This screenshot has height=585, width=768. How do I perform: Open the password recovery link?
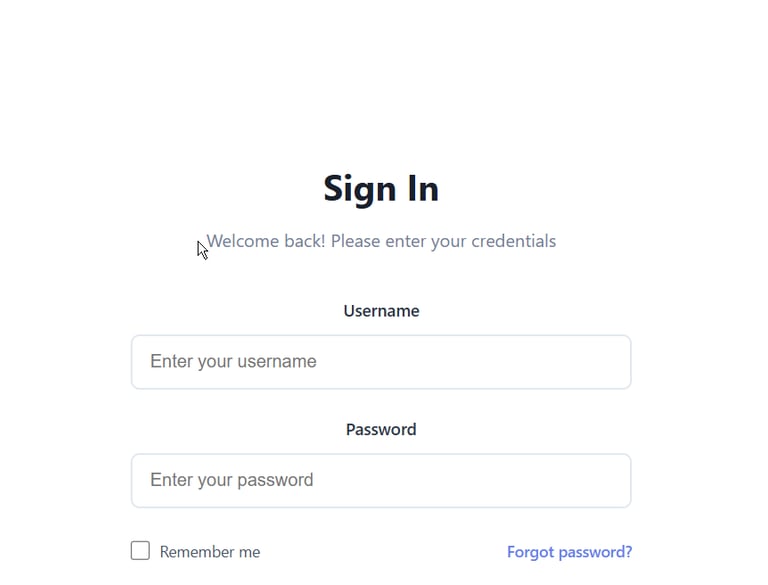click(569, 552)
